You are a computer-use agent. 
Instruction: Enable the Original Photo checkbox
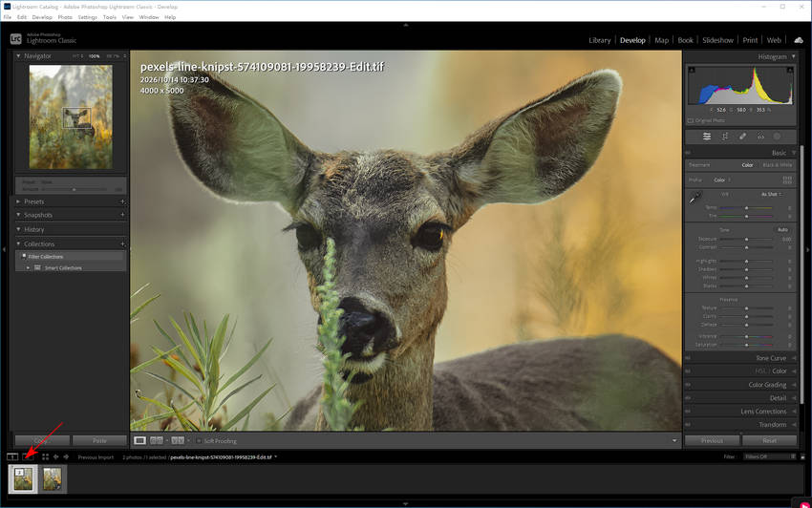691,120
